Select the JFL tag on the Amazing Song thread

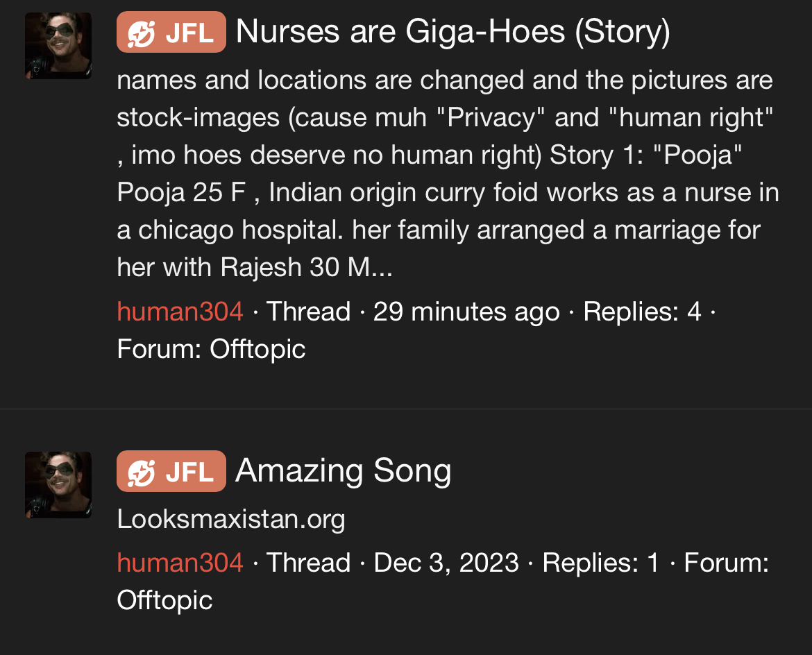tap(171, 472)
